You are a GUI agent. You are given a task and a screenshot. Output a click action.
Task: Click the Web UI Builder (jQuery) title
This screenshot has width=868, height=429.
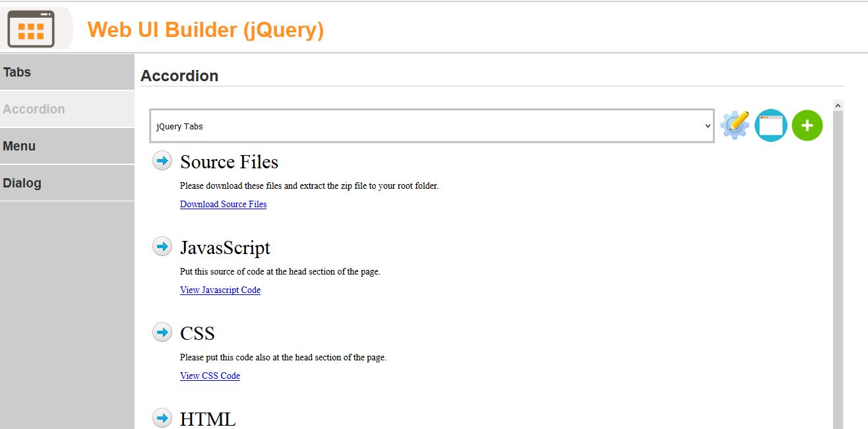click(x=206, y=30)
